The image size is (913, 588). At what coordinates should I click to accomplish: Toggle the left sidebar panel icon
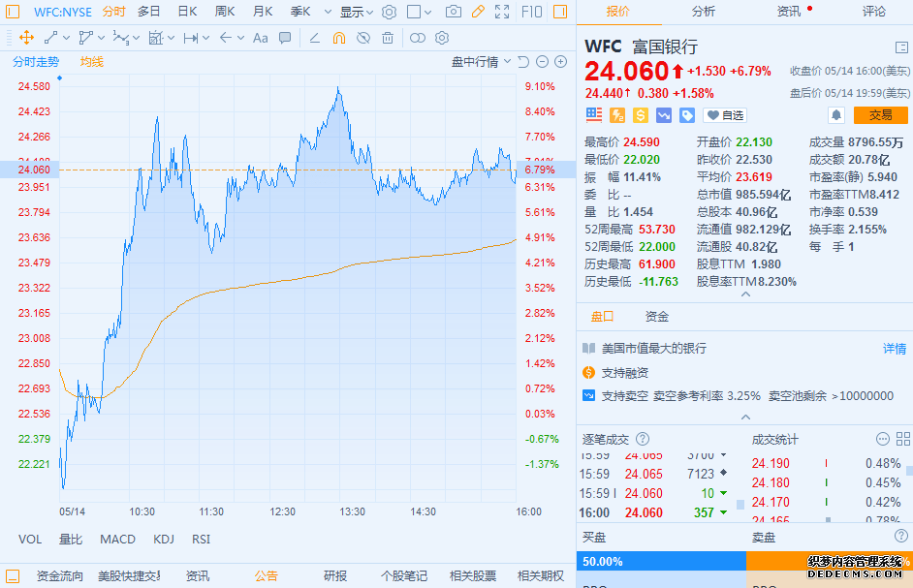tap(13, 11)
